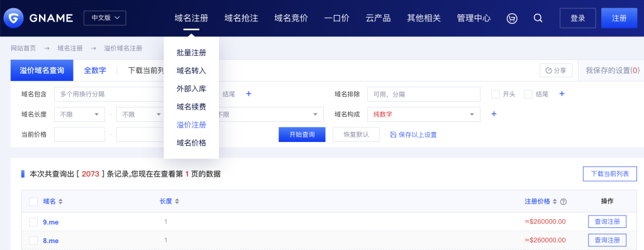
Task: Click the 9.me price ≈$260000.00
Action: [545, 222]
